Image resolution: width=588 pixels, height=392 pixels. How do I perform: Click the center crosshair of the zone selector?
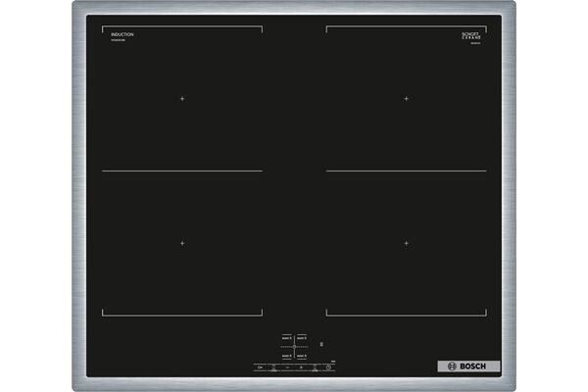point(294,347)
